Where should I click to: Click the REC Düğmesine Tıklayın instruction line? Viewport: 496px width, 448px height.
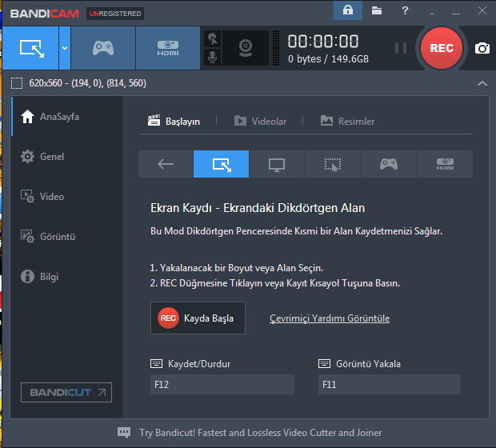(275, 283)
